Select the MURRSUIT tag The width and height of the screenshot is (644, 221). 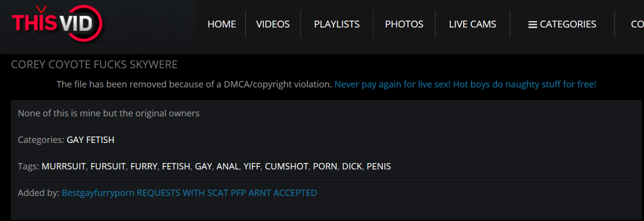pos(64,166)
